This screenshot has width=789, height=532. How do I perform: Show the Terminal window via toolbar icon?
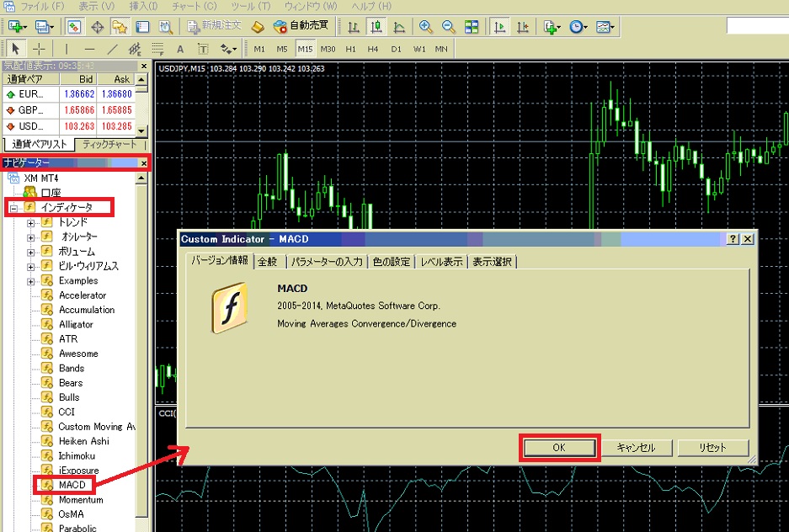click(x=143, y=27)
